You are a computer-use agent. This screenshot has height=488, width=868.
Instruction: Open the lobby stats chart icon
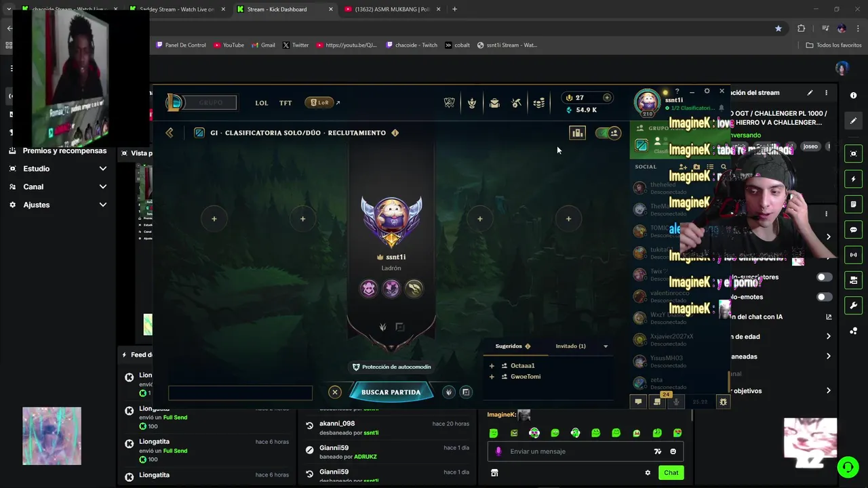[x=577, y=133]
